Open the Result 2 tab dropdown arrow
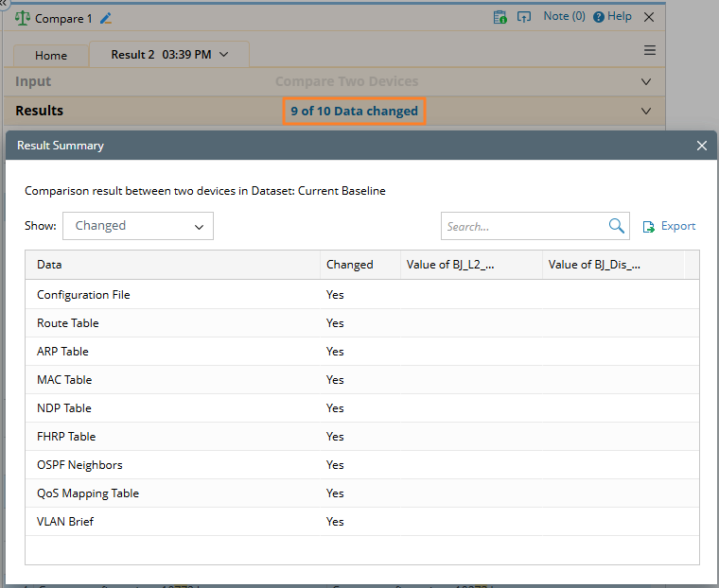The image size is (719, 588). pyautogui.click(x=224, y=55)
